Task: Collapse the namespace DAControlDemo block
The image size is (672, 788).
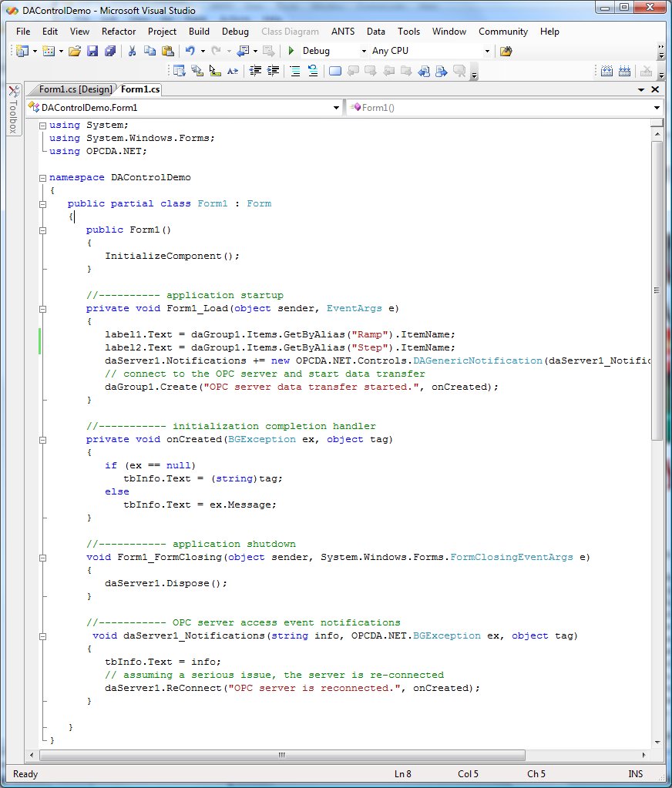Action: pyautogui.click(x=42, y=177)
